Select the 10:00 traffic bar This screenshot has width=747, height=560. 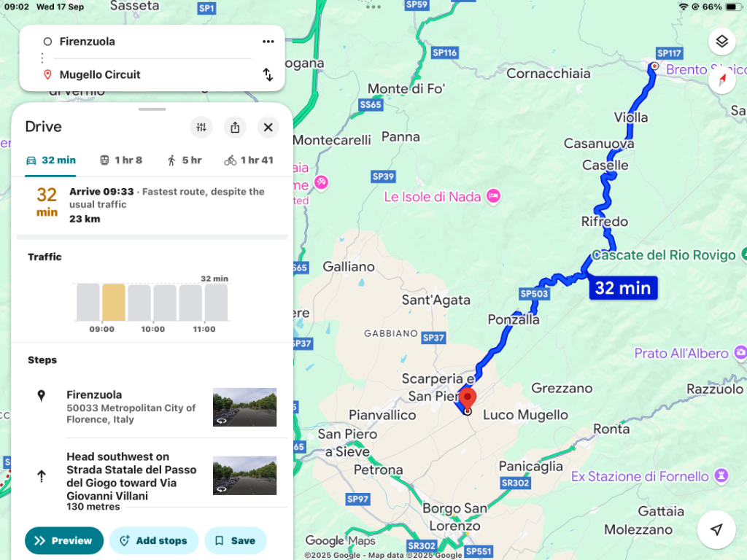(165, 303)
